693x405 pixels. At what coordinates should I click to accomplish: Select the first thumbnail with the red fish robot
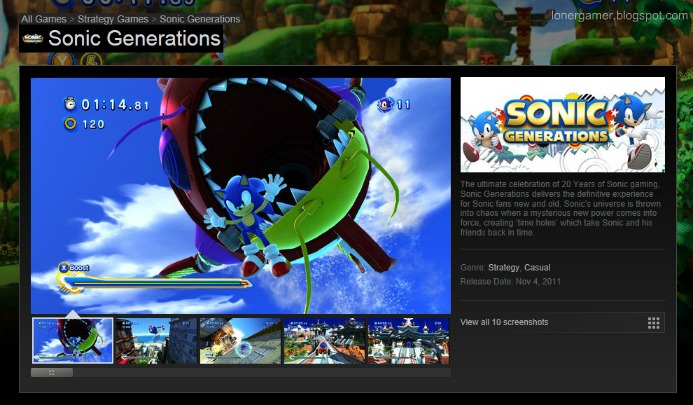[x=72, y=340]
